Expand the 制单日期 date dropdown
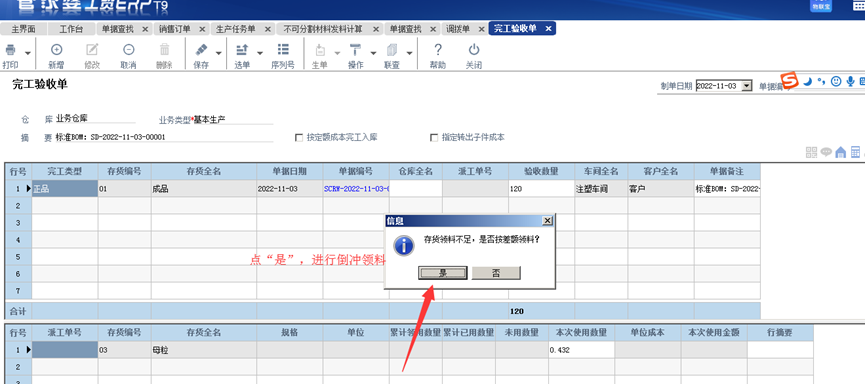Screen dimensions: 865x384 746,86
